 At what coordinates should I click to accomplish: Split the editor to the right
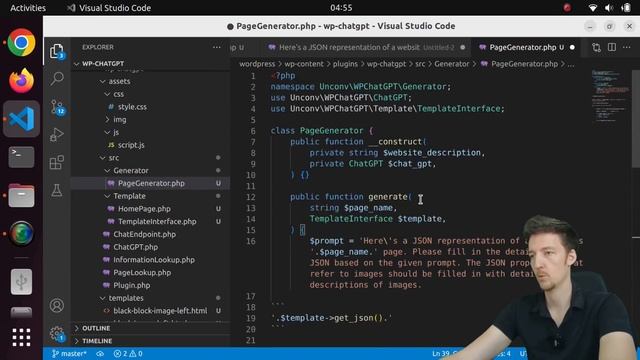[611, 47]
